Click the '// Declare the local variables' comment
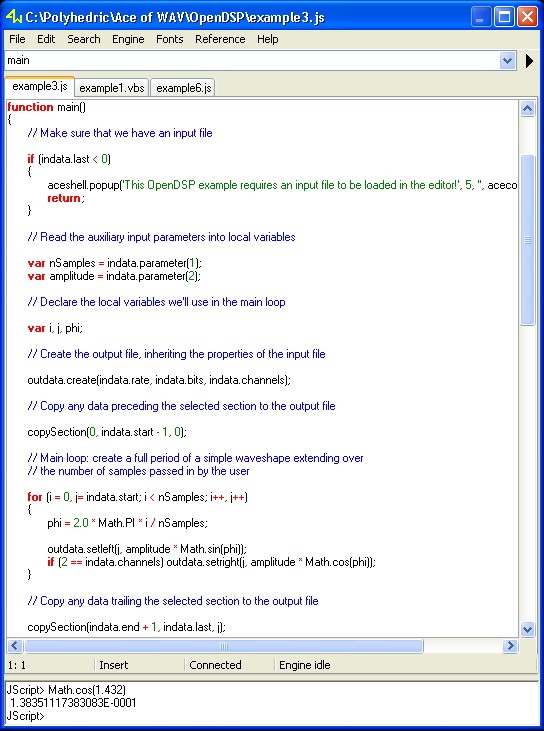Image resolution: width=544 pixels, height=731 pixels. point(156,302)
